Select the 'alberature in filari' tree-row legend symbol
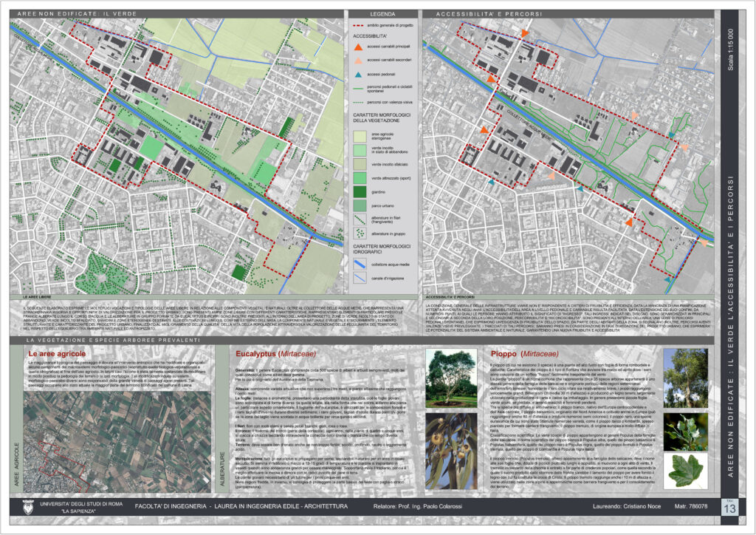The height and width of the screenshot is (535, 756). pyautogui.click(x=360, y=219)
